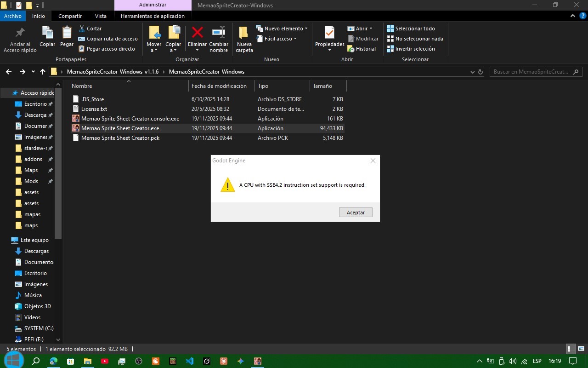588x368 pixels.
Task: Go back with the back arrow
Action: coord(9,72)
